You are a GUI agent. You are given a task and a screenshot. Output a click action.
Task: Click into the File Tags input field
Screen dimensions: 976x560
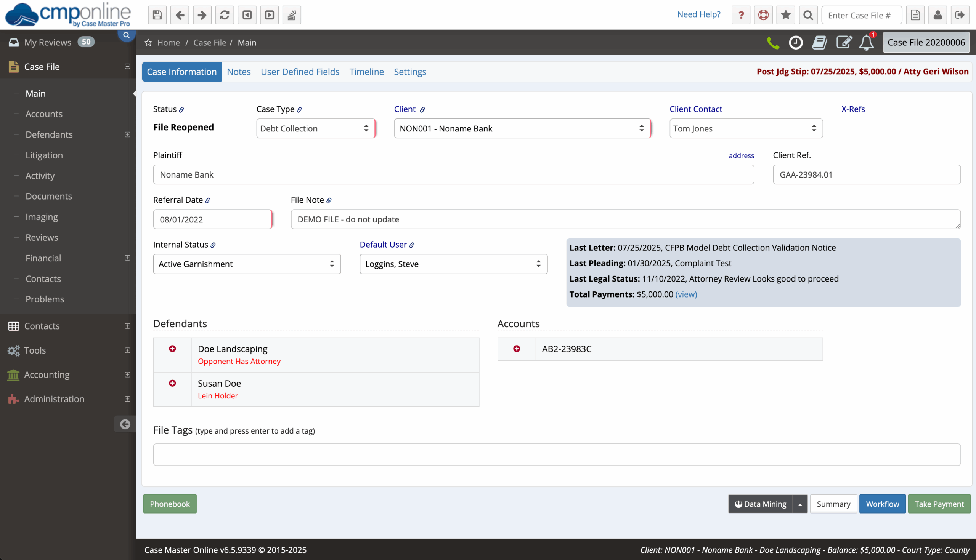[x=557, y=454]
